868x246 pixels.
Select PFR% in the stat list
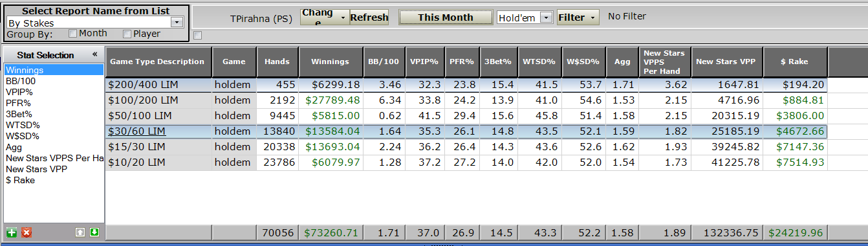(54, 103)
